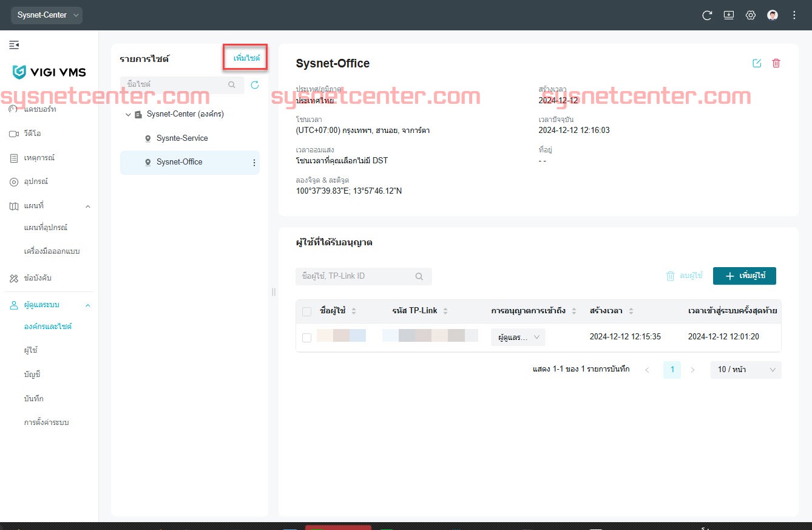Go to page 1 button

tap(672, 370)
